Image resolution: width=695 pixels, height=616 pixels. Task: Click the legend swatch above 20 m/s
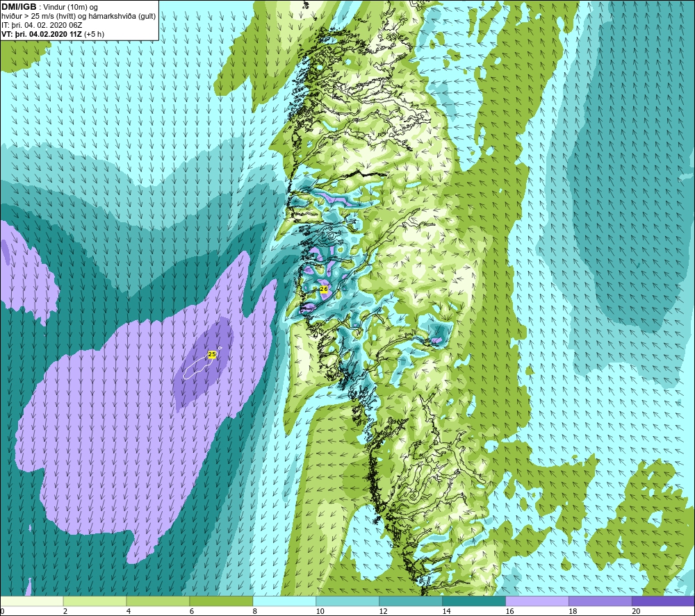[x=663, y=601]
